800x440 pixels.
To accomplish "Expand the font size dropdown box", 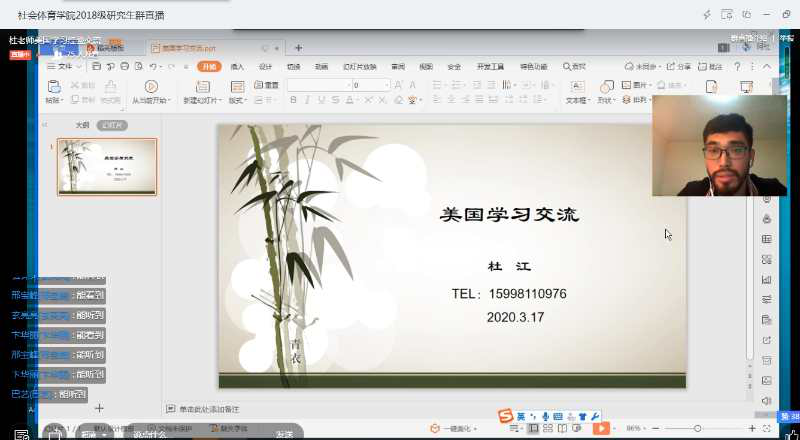I will [385, 86].
